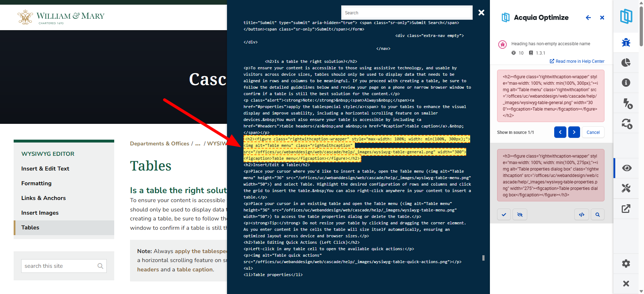Open Read more in Help Center link
Screen dimensions: 644x294
(x=577, y=61)
